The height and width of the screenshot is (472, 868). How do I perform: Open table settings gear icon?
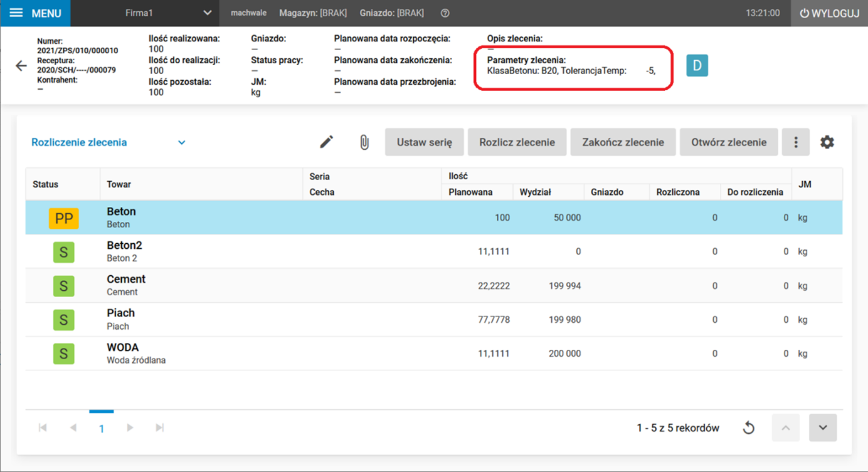827,142
